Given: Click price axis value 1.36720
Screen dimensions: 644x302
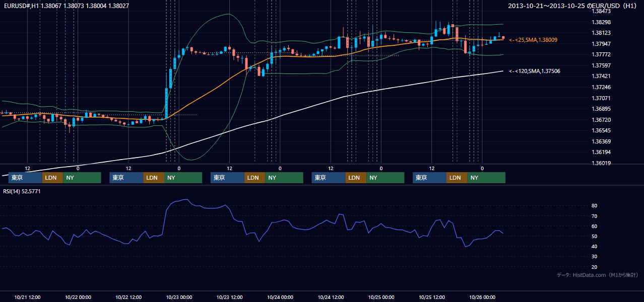Looking at the screenshot, I should coord(601,120).
